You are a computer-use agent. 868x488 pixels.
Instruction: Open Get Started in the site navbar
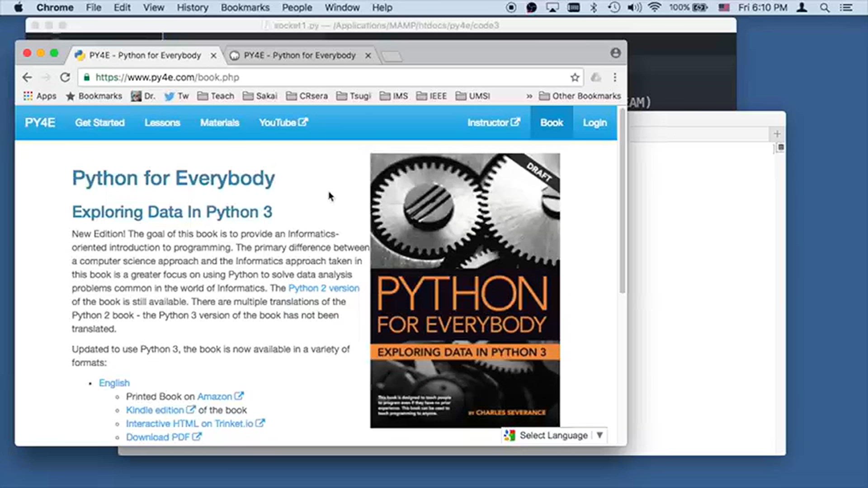click(x=100, y=123)
